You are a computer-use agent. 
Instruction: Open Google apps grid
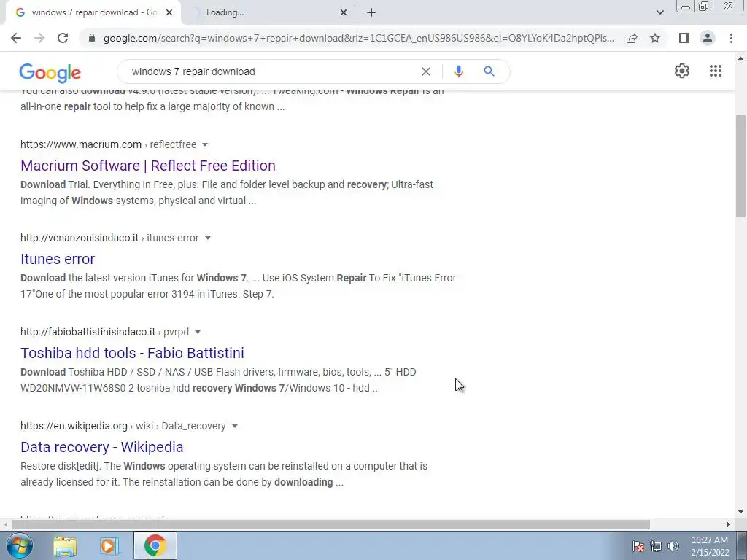pos(715,71)
